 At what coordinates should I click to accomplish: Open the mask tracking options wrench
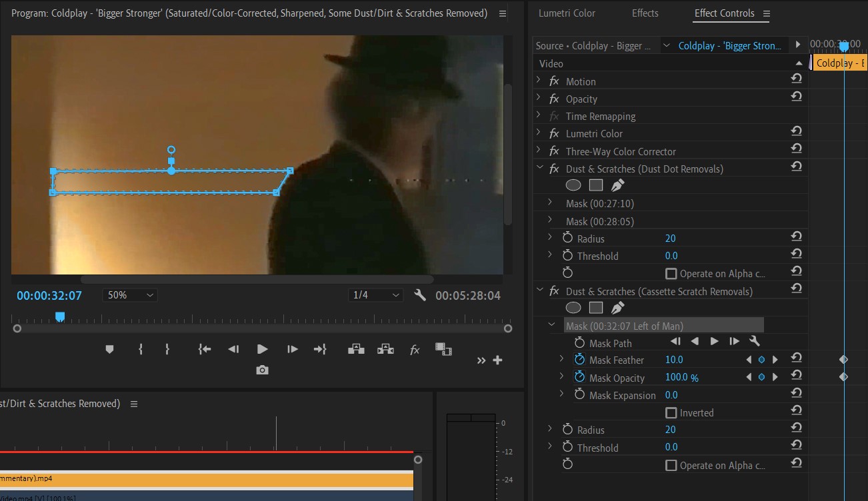point(755,342)
